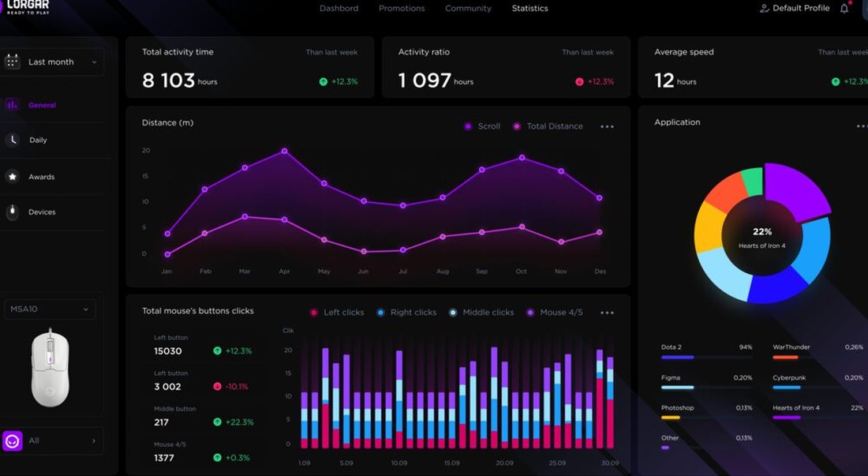Click the Oct peak point on Scroll line
Screen dimensions: 868x476
pyautogui.click(x=522, y=158)
